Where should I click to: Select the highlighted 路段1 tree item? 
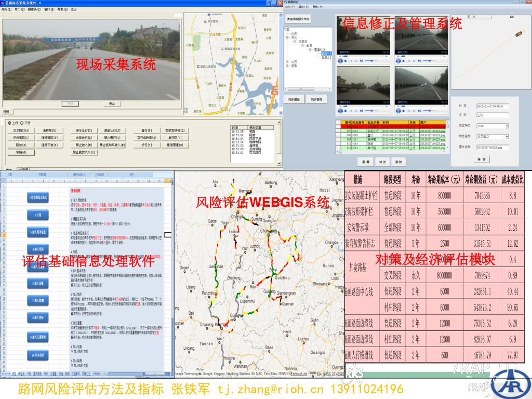326,54
